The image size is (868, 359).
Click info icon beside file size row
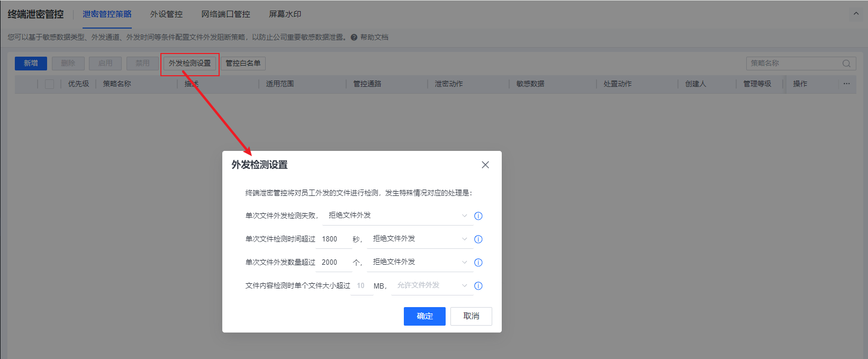(478, 286)
